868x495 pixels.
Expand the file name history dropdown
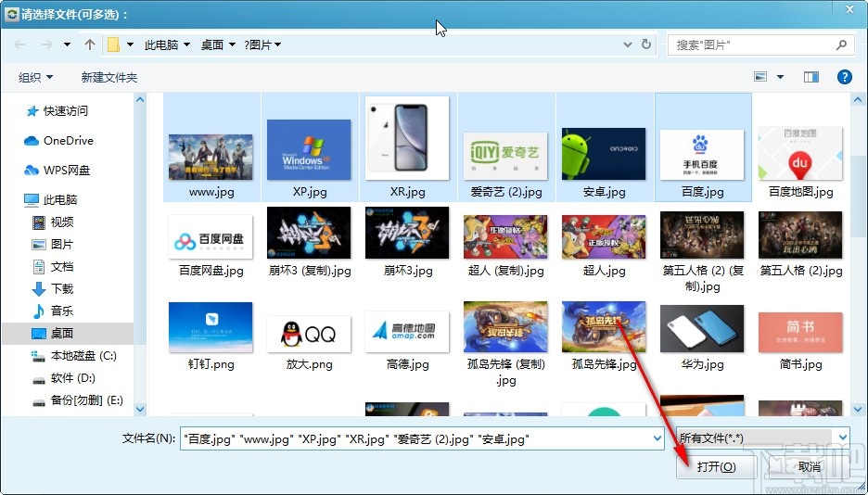click(x=657, y=438)
